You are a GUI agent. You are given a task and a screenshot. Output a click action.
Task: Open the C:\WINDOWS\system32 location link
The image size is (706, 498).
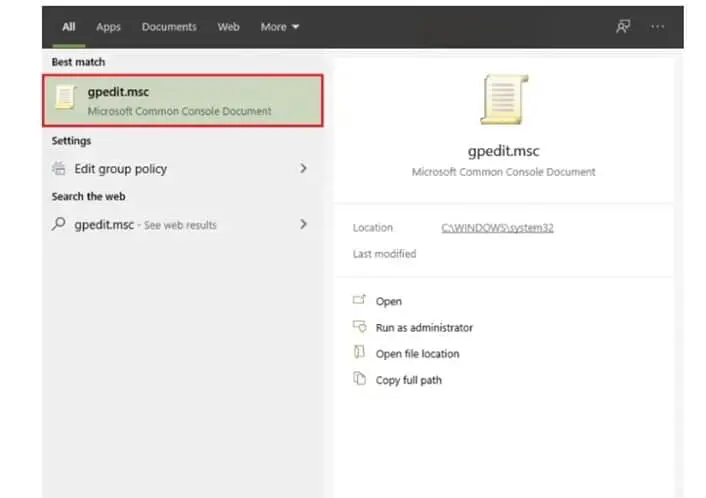[497, 228]
